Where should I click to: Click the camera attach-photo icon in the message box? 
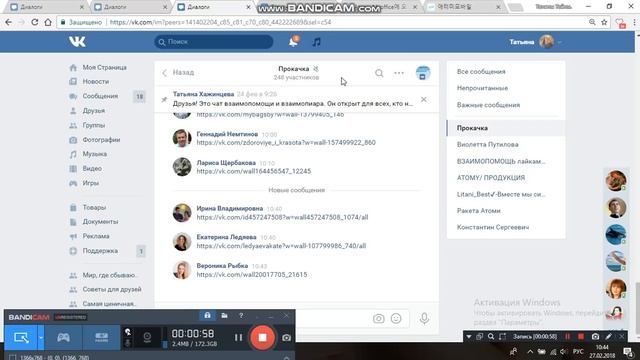click(378, 318)
